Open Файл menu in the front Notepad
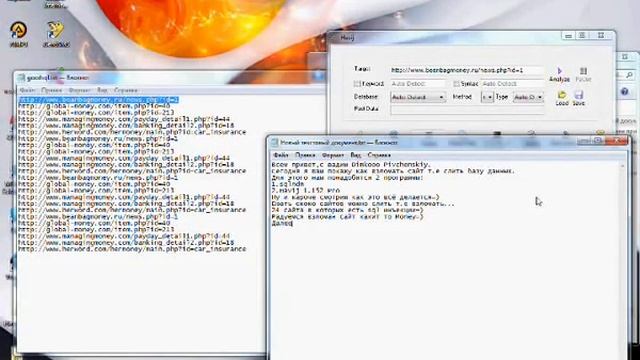The width and height of the screenshot is (640, 360). coord(281,156)
